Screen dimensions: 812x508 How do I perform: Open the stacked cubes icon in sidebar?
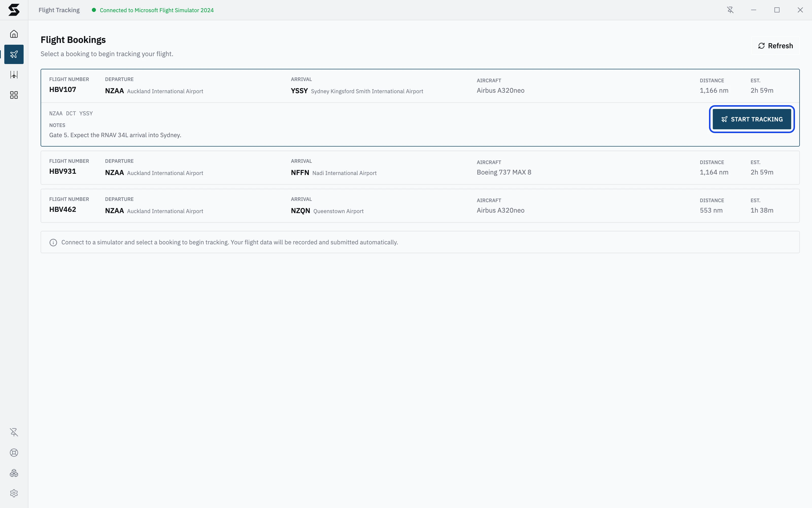pyautogui.click(x=14, y=473)
